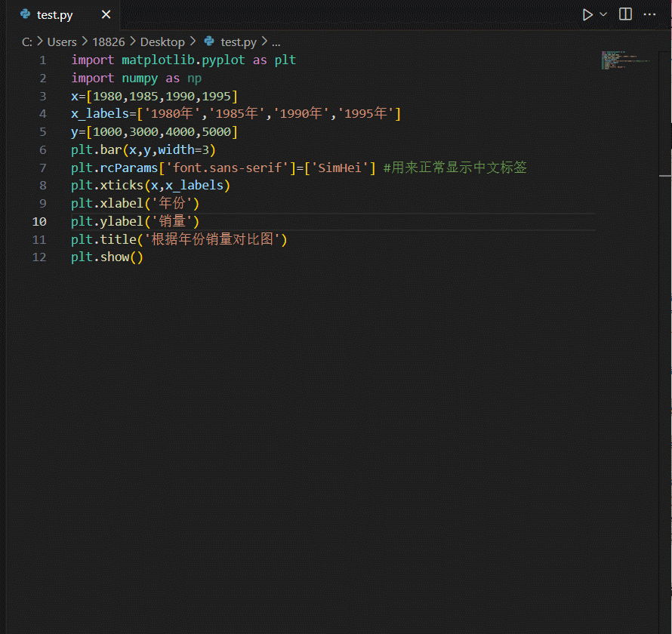Click the plt.xlabel('年份') line
Image resolution: width=672 pixels, height=634 pixels.
(x=135, y=204)
